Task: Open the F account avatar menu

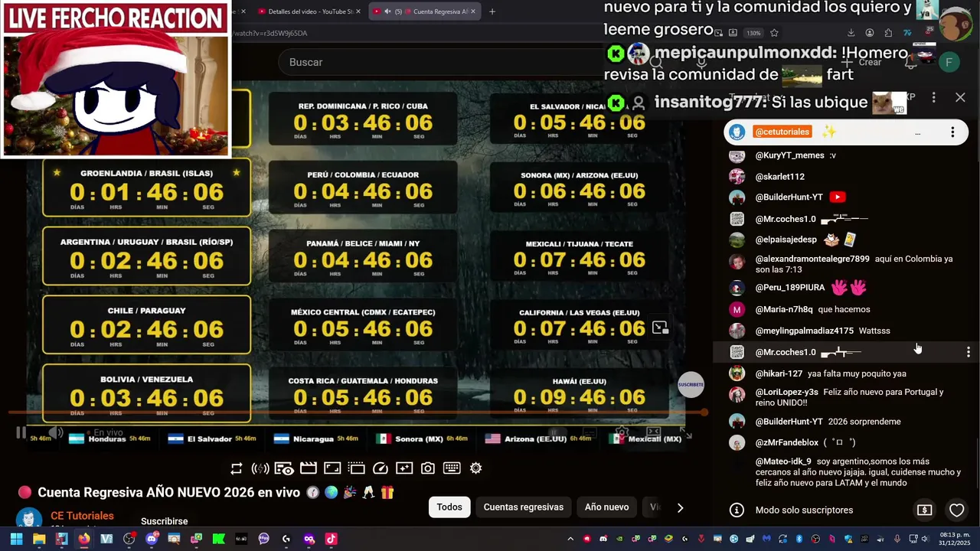Action: [949, 63]
